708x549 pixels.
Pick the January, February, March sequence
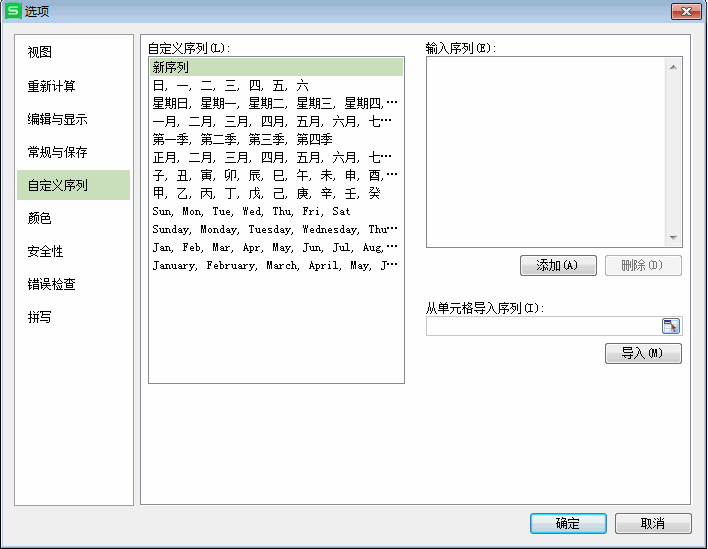[276, 265]
